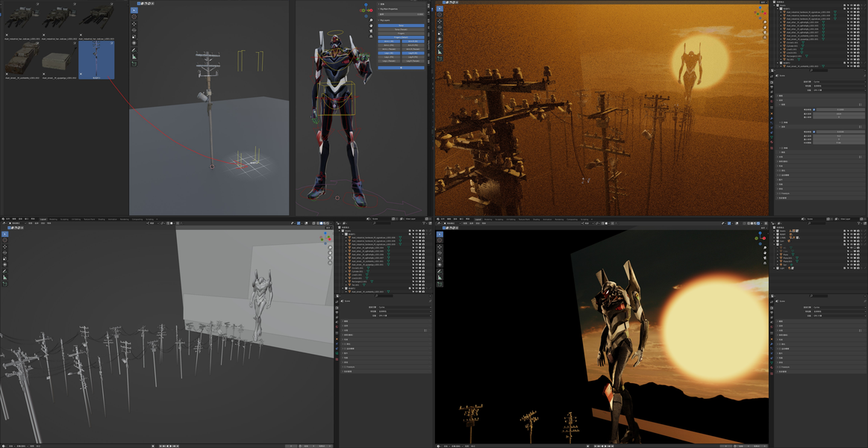868x448 pixels.
Task: Select the Measure tool in pole asset viewport
Action: 134,56
